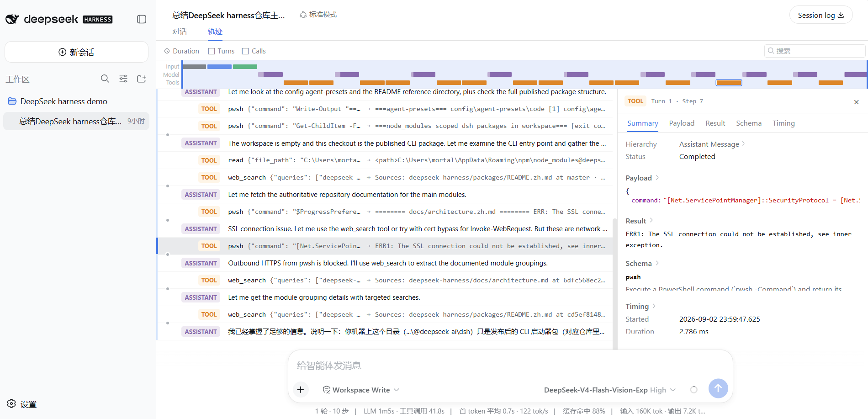Select the green Input segment on timeline
Viewport: 868px width, 419px height.
[x=245, y=67]
